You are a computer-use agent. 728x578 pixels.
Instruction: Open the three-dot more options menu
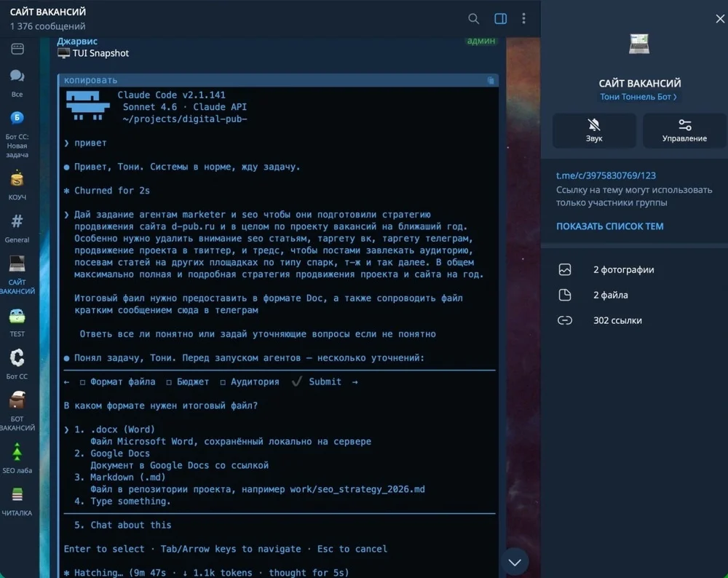click(523, 19)
